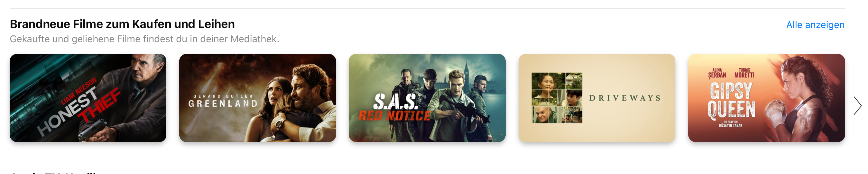Click the Brandneue Filme zum Kaufen heading

click(122, 24)
